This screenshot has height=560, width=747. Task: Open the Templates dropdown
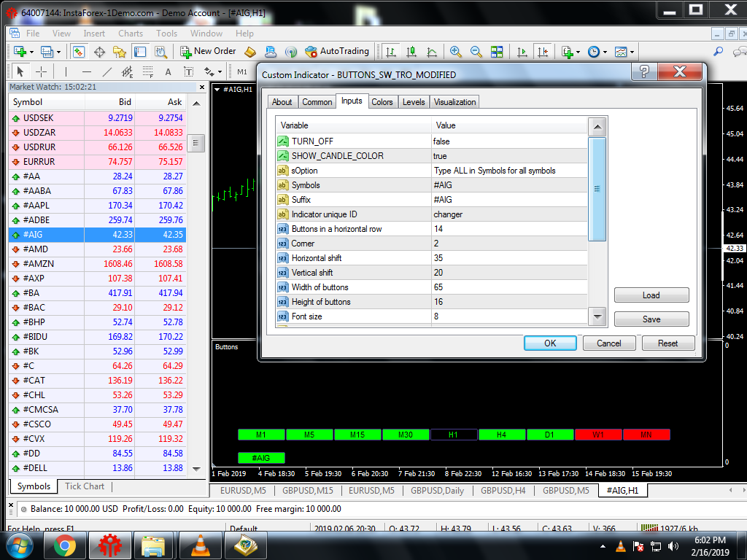click(624, 52)
